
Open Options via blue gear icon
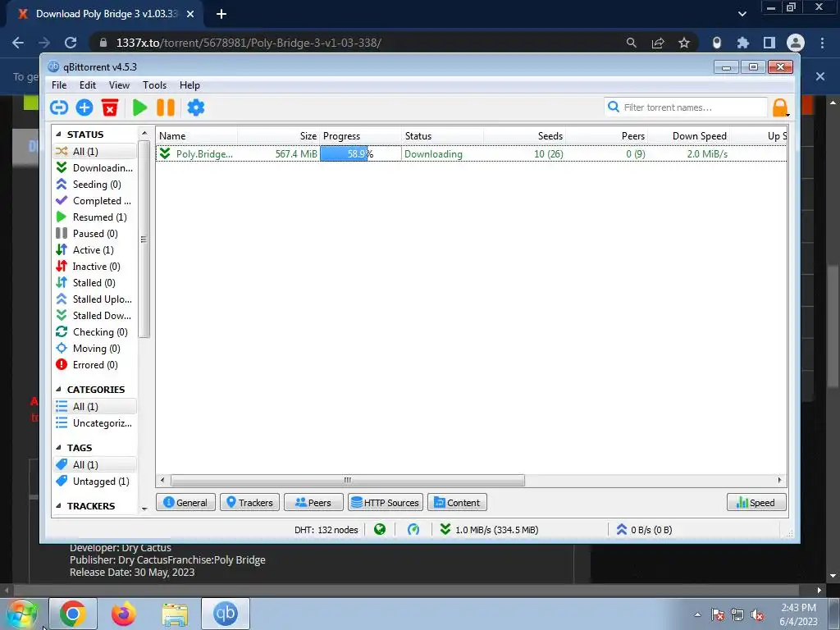click(195, 107)
